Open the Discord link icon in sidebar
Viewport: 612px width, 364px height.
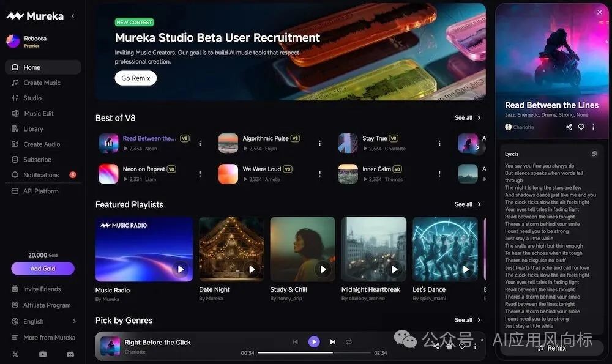point(70,354)
